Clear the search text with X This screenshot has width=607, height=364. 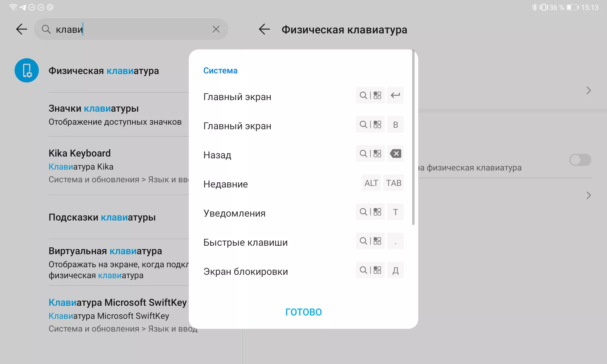[216, 29]
